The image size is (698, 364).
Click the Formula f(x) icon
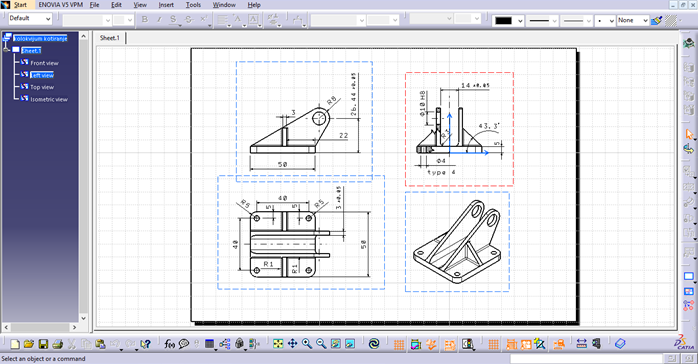(169, 344)
